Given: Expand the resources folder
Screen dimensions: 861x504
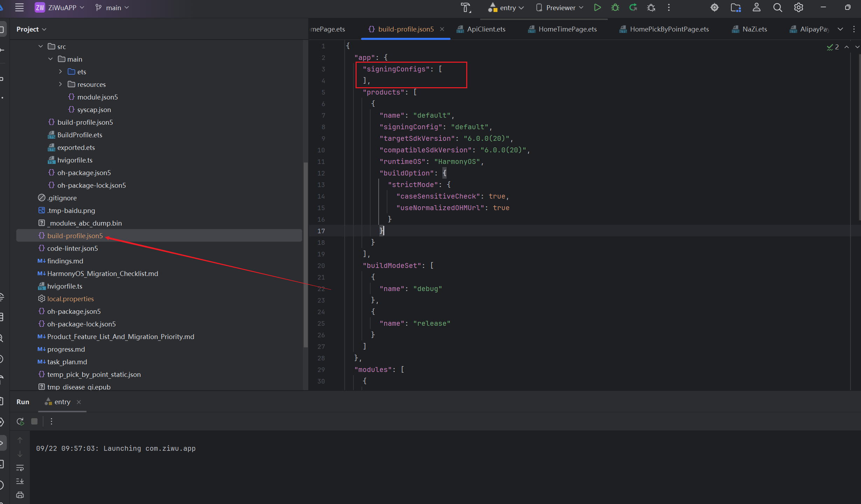Looking at the screenshot, I should (61, 84).
